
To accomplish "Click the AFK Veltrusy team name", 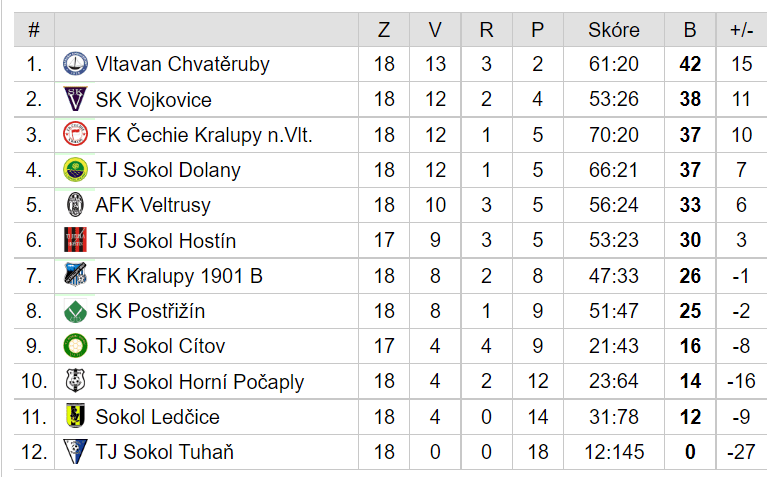I will [x=153, y=205].
